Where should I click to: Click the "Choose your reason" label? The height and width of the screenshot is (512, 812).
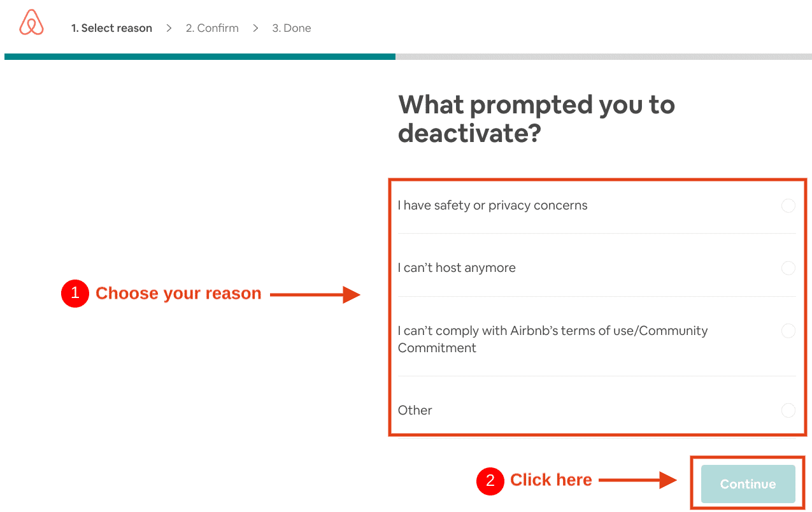point(178,294)
